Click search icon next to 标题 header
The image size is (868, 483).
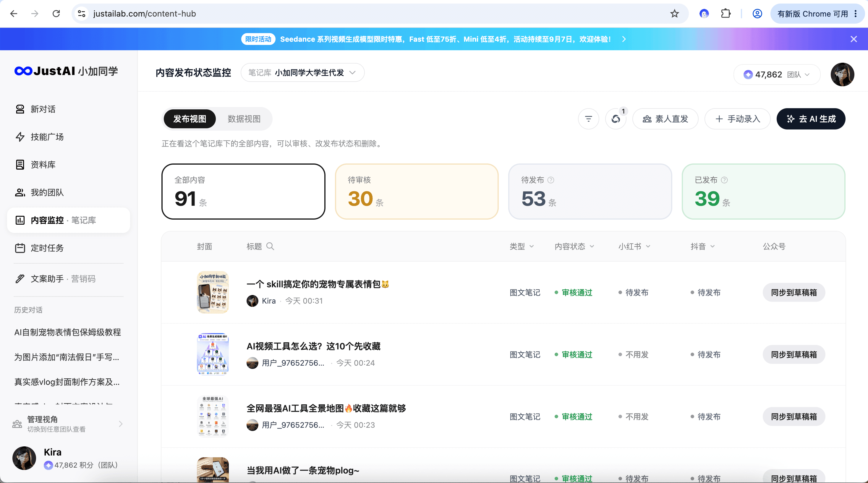270,246
